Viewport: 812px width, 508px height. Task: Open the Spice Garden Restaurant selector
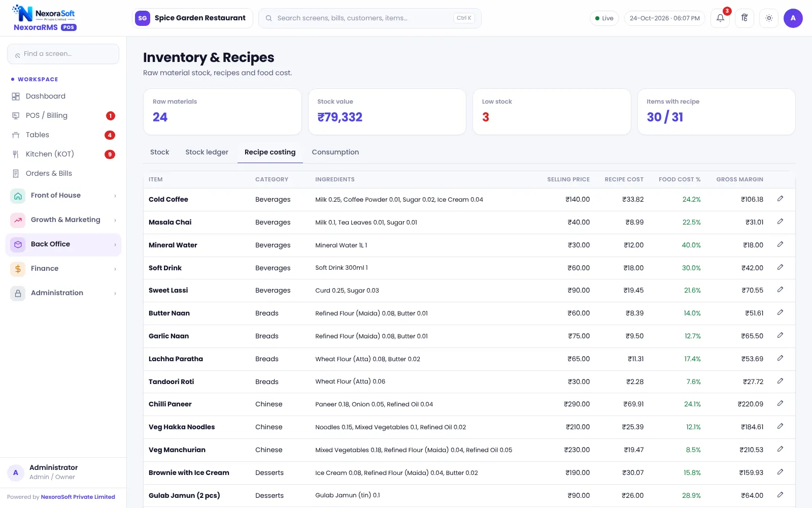192,18
